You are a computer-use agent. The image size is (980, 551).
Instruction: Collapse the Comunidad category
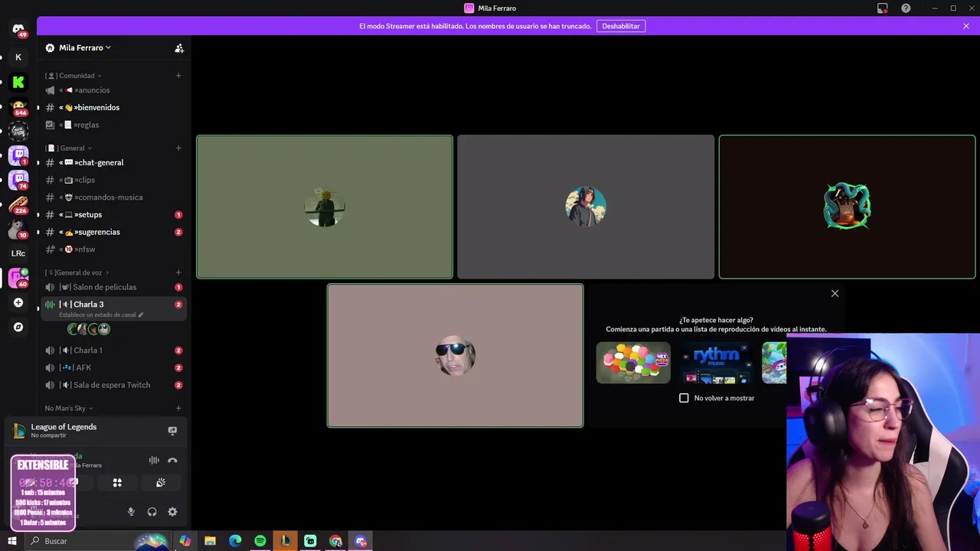(73, 76)
